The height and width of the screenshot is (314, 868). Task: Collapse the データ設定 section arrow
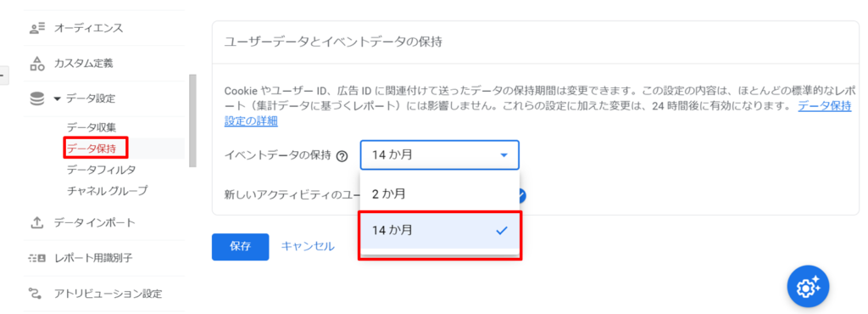57,99
